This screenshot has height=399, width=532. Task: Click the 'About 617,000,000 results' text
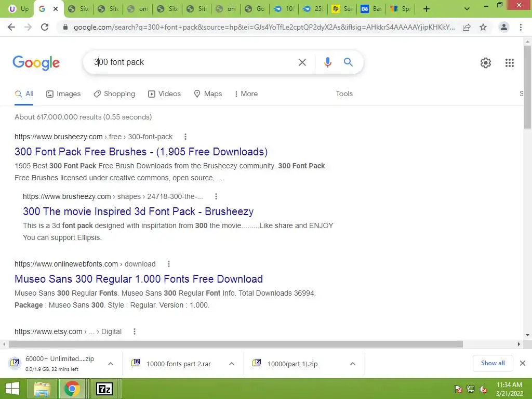click(83, 117)
